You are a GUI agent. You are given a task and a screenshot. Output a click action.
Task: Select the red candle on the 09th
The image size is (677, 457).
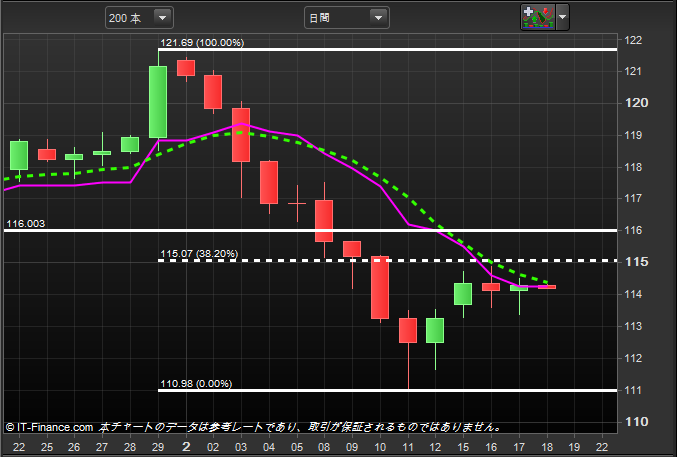(x=352, y=249)
